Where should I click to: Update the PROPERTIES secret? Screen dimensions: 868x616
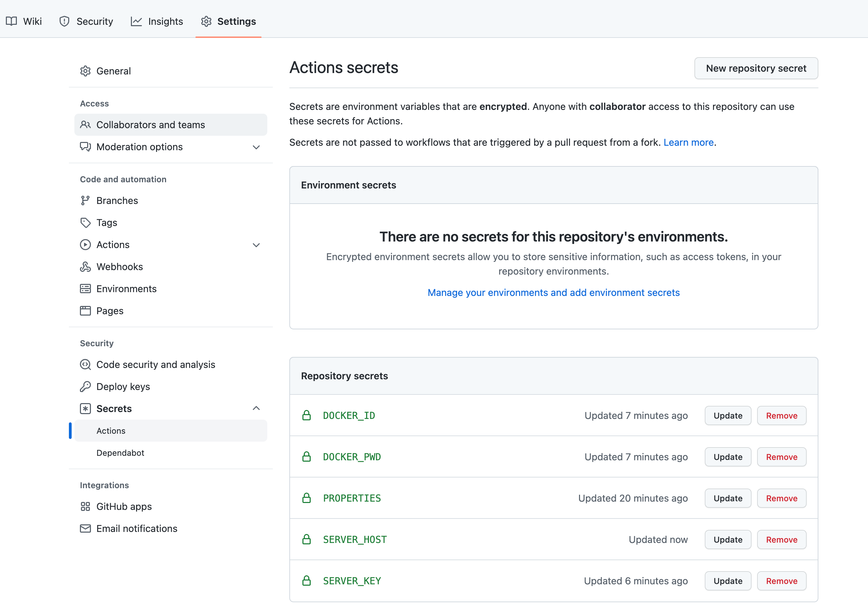click(x=727, y=498)
